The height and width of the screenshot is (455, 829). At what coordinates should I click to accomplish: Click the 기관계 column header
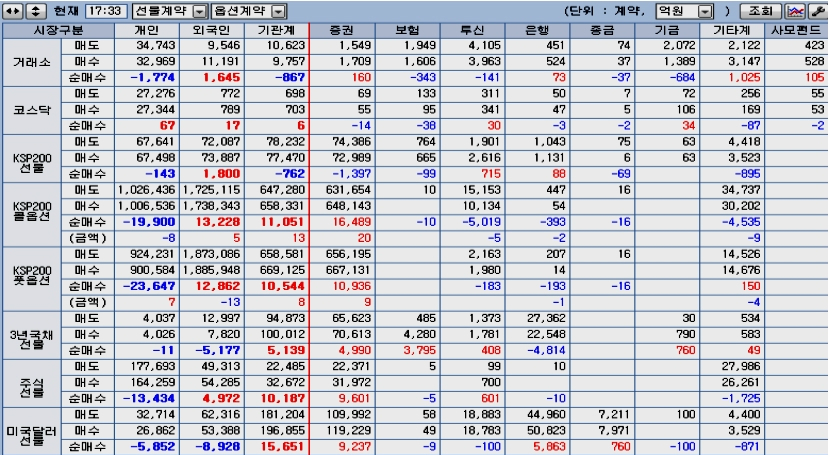pyautogui.click(x=276, y=31)
